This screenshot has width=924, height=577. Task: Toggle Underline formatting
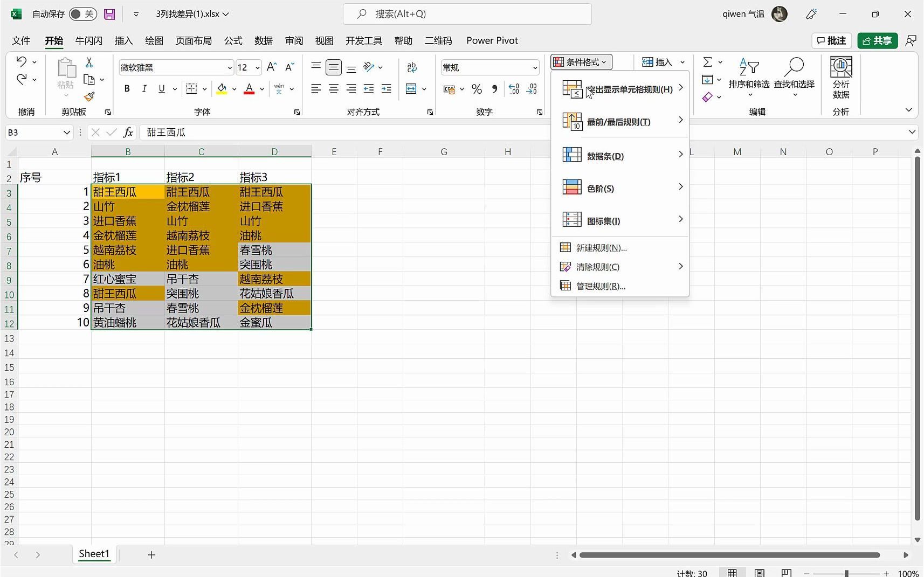pos(161,89)
